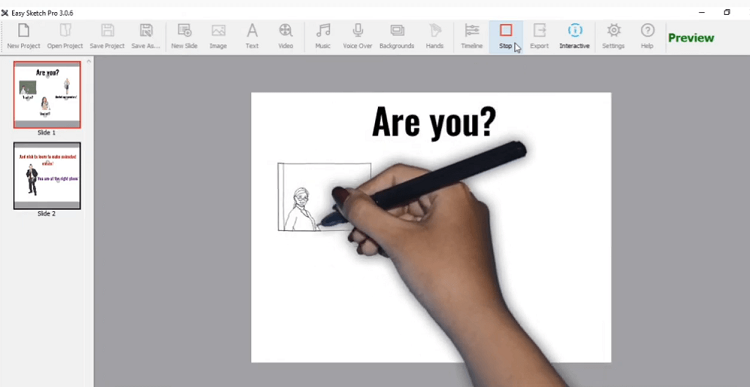Insert an Image via the toolbar

[x=218, y=36]
